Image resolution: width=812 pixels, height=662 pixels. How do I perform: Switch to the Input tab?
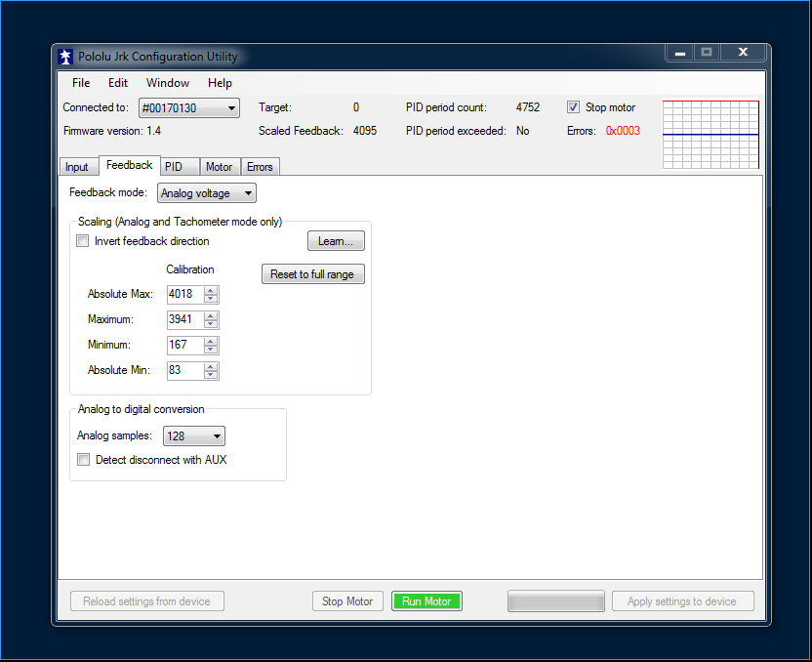[77, 167]
